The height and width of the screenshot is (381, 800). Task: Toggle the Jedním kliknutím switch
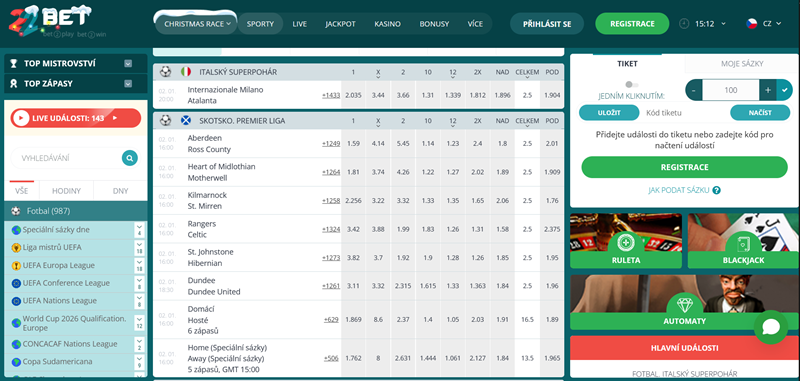pos(632,85)
